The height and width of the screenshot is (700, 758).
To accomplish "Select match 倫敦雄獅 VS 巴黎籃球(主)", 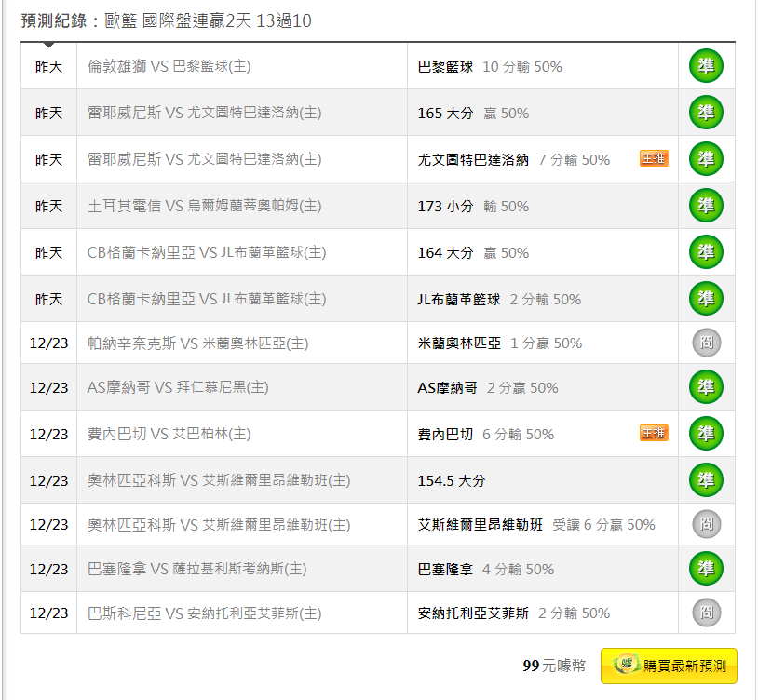I will (x=169, y=66).
